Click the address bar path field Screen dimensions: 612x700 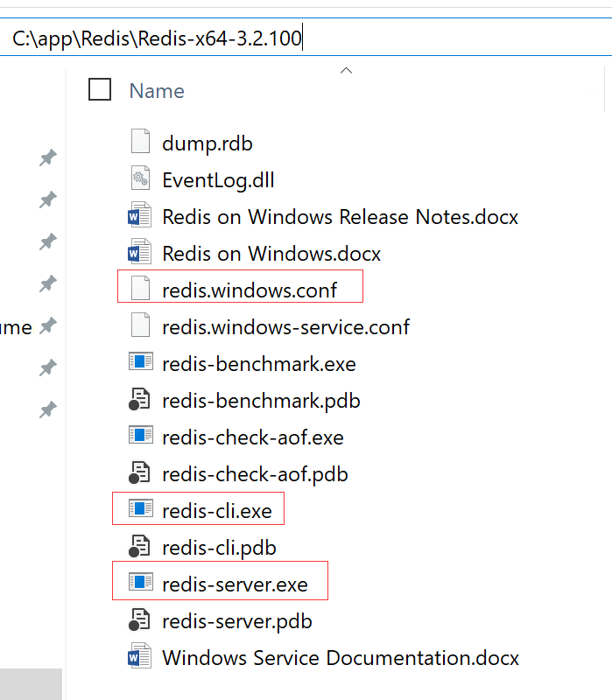[306, 38]
